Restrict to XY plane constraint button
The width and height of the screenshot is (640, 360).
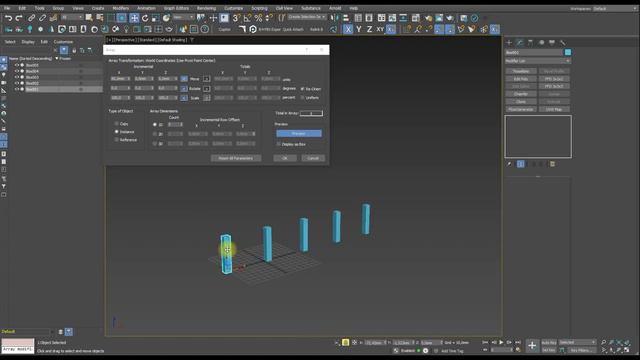pos(380,29)
